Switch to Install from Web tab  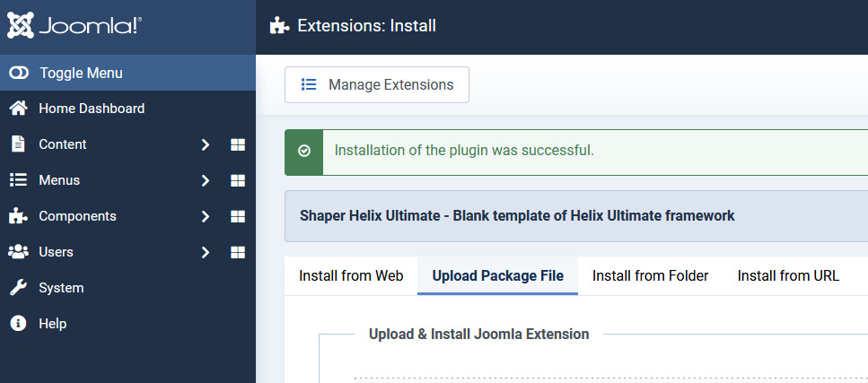coord(351,276)
